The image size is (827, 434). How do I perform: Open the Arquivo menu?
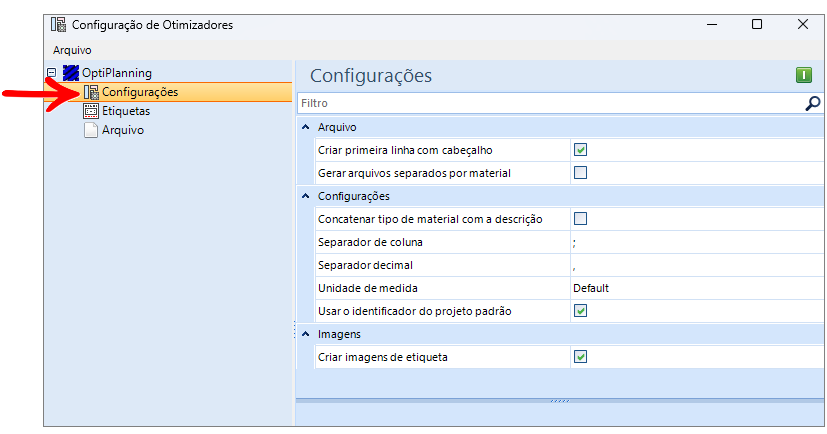(x=72, y=50)
